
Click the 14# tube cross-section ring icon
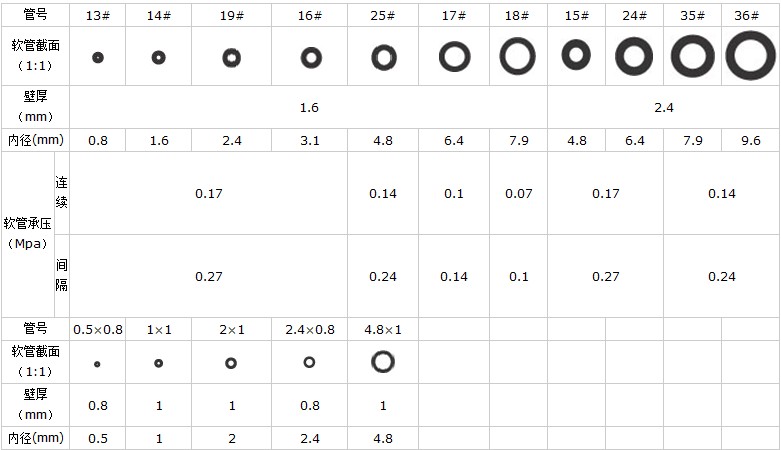158,57
